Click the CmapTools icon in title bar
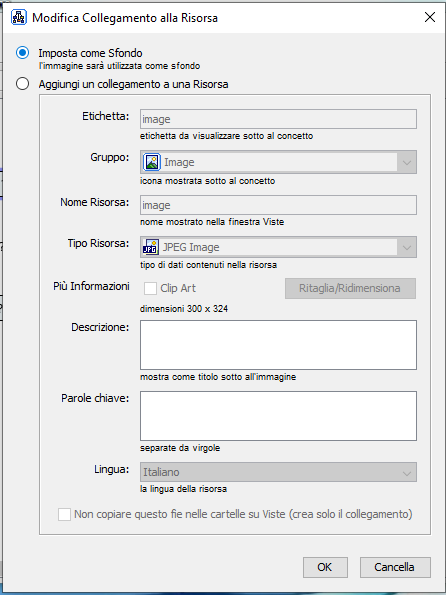The height and width of the screenshot is (595, 446). click(x=19, y=17)
